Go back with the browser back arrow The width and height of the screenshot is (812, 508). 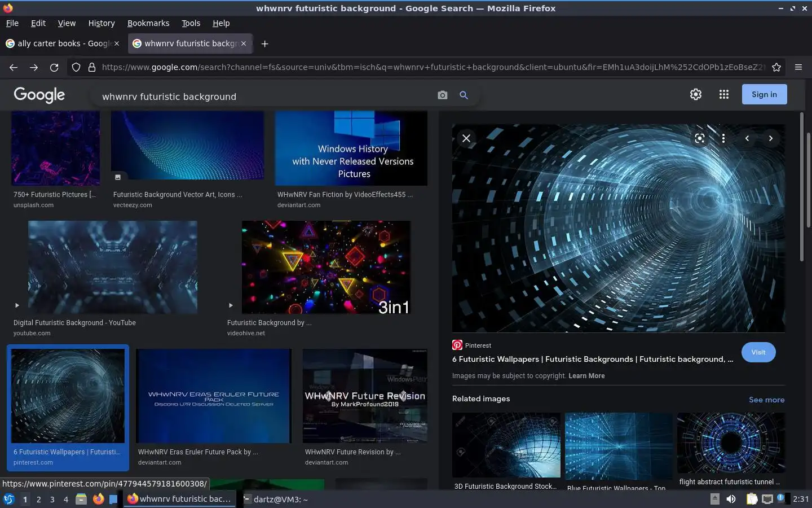[14, 67]
